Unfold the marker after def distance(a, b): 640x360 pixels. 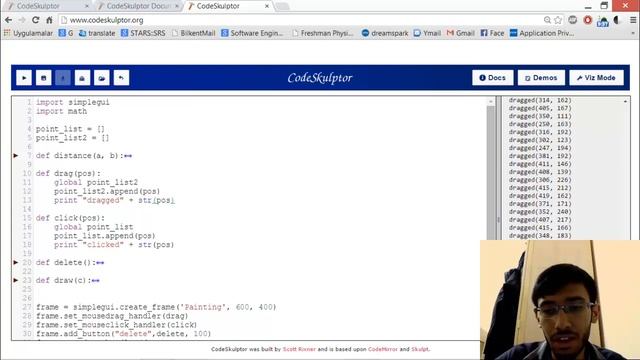(x=128, y=156)
